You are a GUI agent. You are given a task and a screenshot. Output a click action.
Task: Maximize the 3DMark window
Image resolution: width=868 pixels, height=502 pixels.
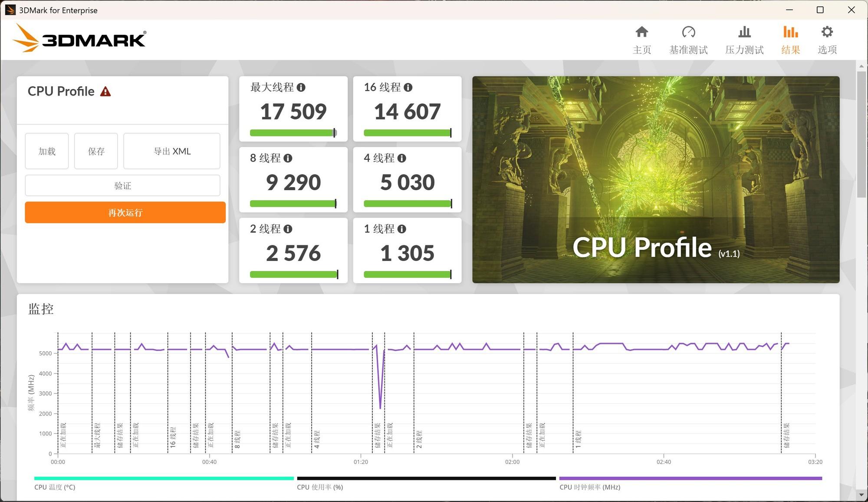820,10
